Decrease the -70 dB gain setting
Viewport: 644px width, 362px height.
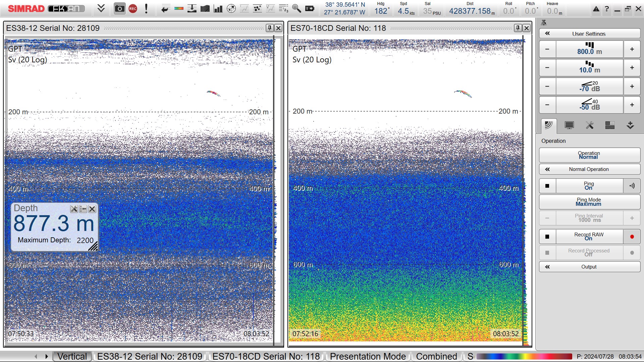[547, 86]
